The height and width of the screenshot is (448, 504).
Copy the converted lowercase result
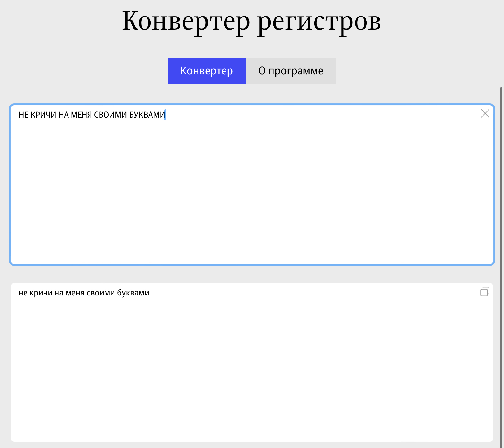(x=485, y=291)
